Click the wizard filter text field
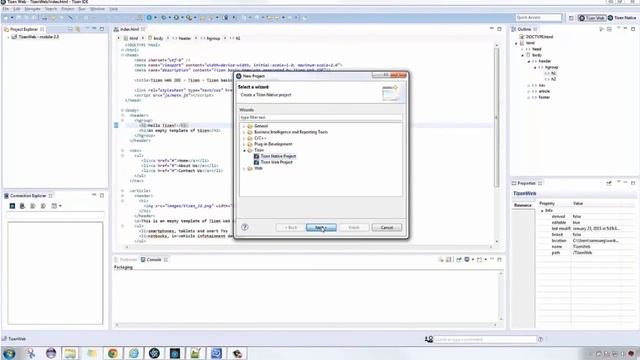Viewport: 640px width, 360px height. 320,117
